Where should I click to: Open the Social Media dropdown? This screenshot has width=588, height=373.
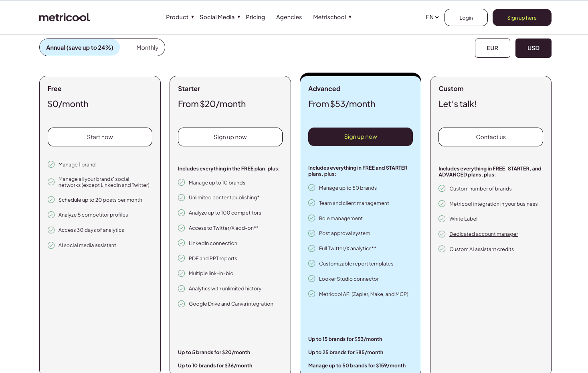220,17
